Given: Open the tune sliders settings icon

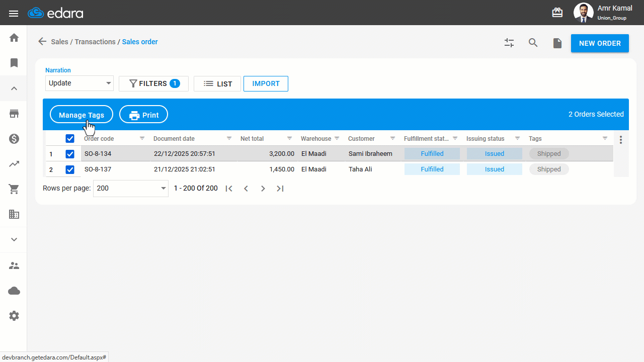Looking at the screenshot, I should pos(509,43).
